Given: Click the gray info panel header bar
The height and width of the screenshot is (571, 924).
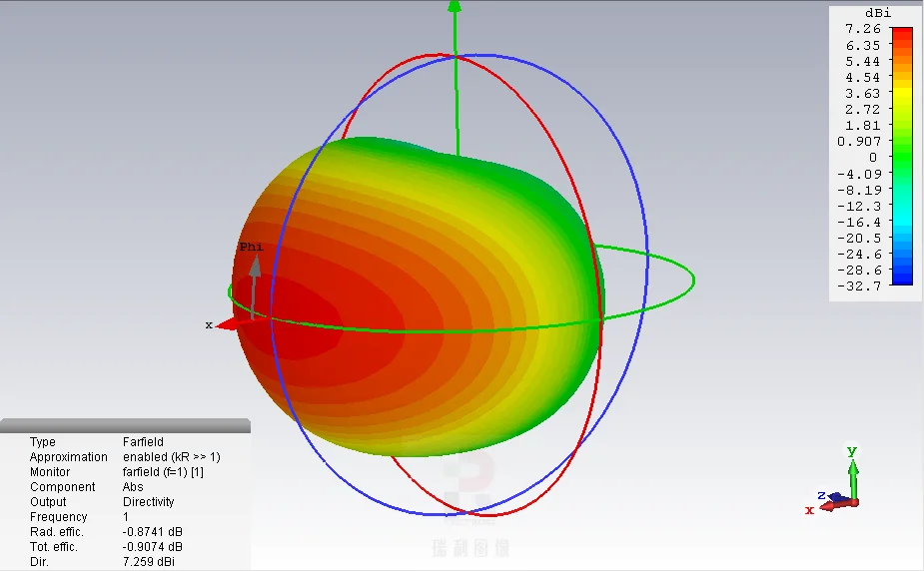Looking at the screenshot, I should click(x=125, y=425).
